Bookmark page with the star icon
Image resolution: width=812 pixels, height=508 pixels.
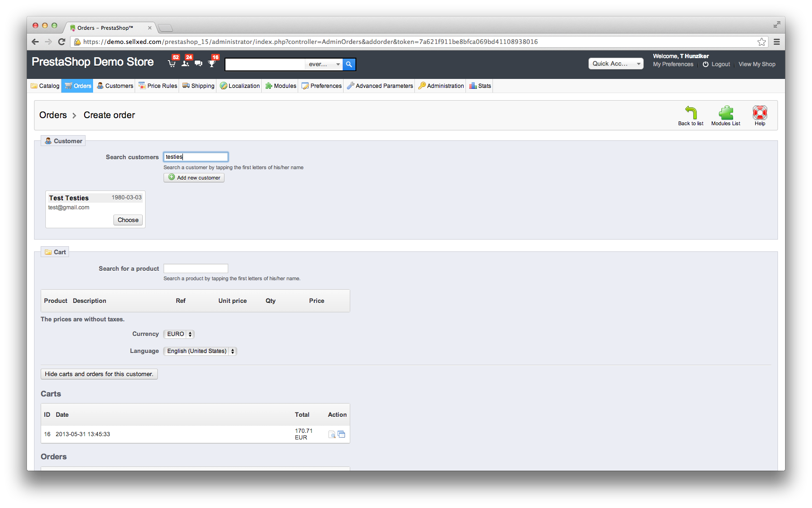pos(761,42)
